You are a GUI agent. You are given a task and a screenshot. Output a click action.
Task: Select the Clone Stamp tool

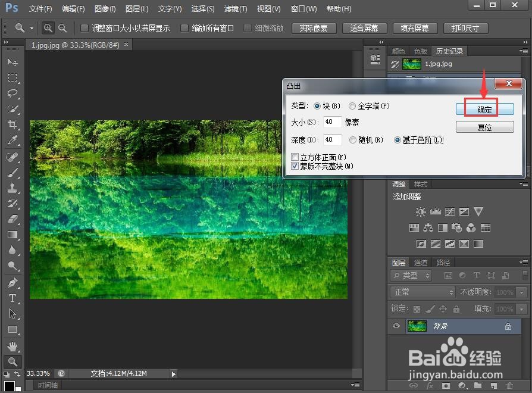[x=12, y=188]
